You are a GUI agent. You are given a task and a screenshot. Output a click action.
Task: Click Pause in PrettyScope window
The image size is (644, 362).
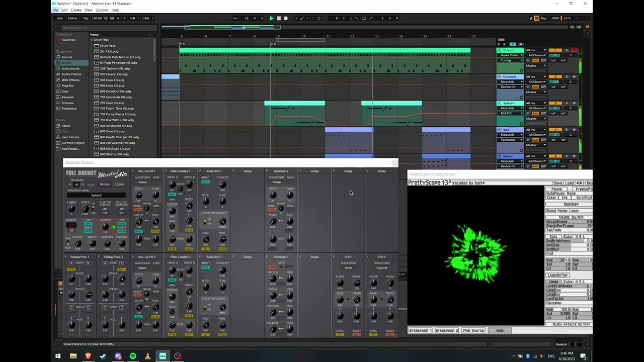pos(557,190)
